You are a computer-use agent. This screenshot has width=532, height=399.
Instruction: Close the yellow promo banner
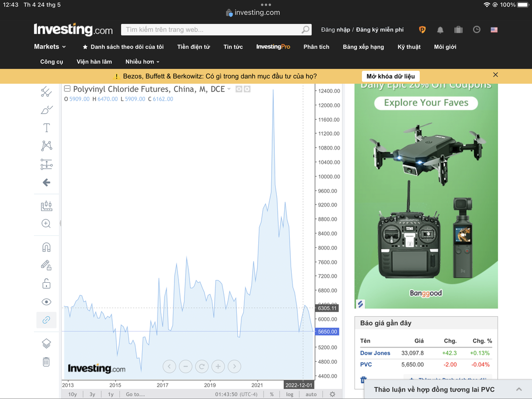(496, 75)
